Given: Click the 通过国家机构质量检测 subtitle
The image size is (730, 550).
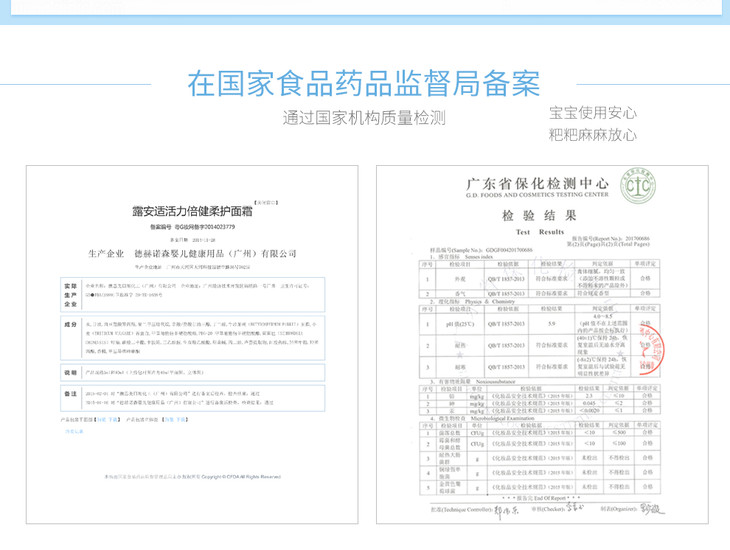Looking at the screenshot, I should pos(364,118).
